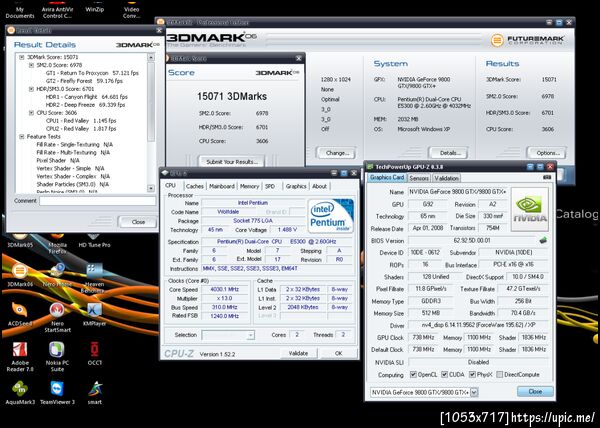Open the Mainboard tab in CPU-Z
600x428 pixels.
[x=222, y=186]
